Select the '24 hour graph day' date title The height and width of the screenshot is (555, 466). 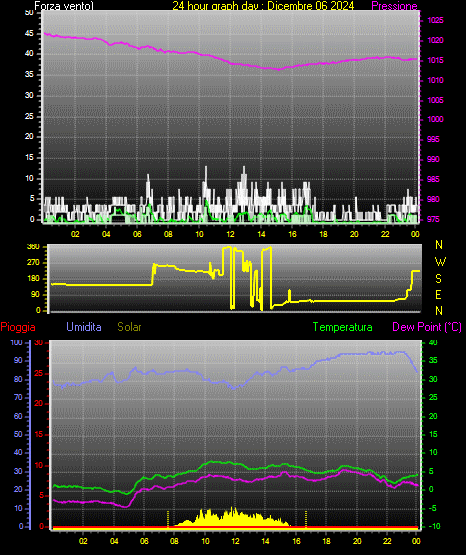click(x=263, y=6)
